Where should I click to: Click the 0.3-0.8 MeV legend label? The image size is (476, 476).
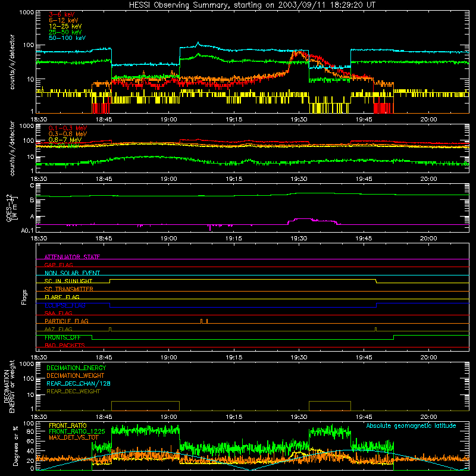pos(68,134)
